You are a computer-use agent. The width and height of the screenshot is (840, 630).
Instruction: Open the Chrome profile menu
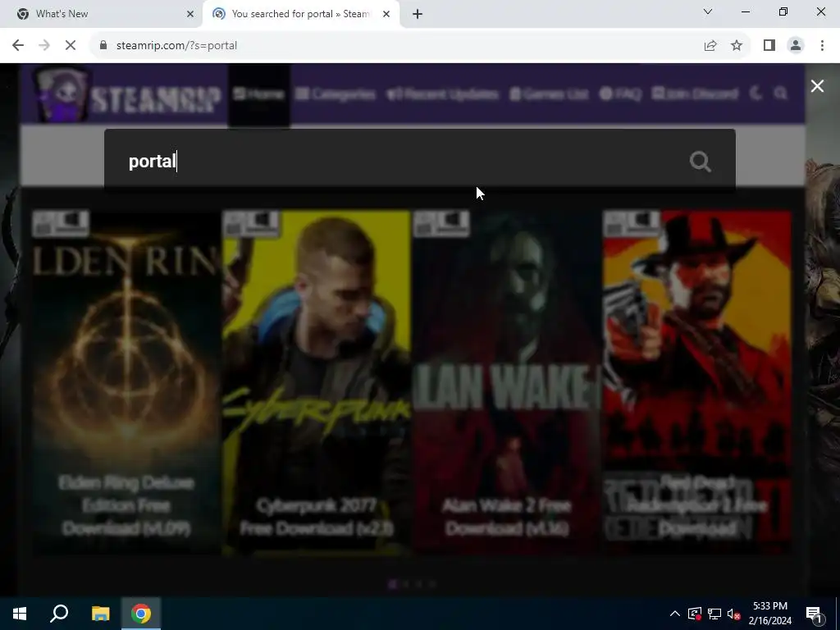[x=796, y=46]
